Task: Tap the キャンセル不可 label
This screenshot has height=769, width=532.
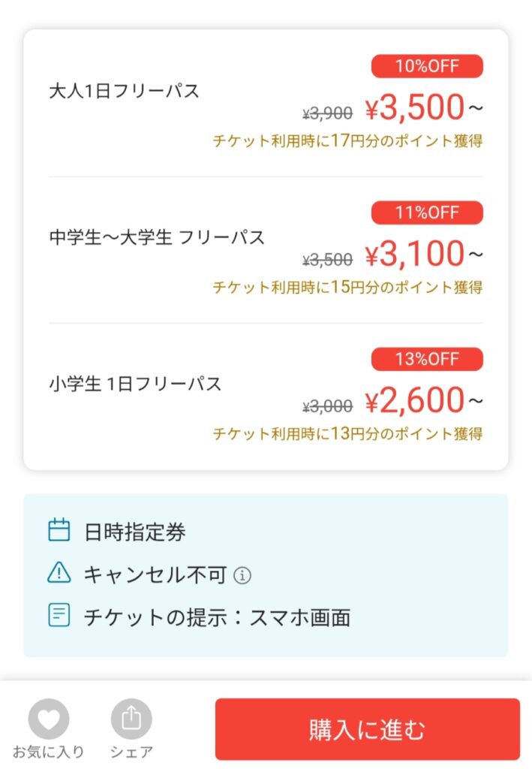Action: 155,575
